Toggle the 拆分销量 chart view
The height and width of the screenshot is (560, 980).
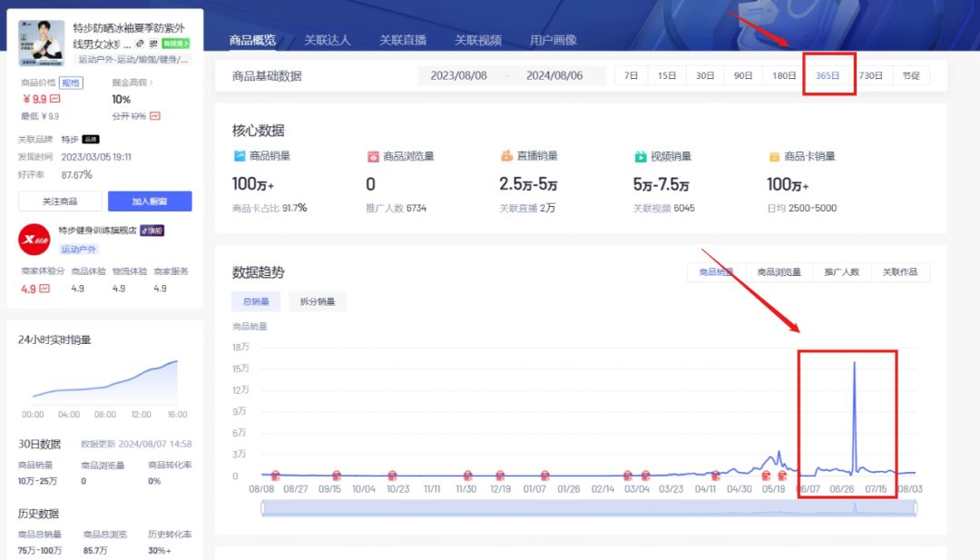(318, 301)
